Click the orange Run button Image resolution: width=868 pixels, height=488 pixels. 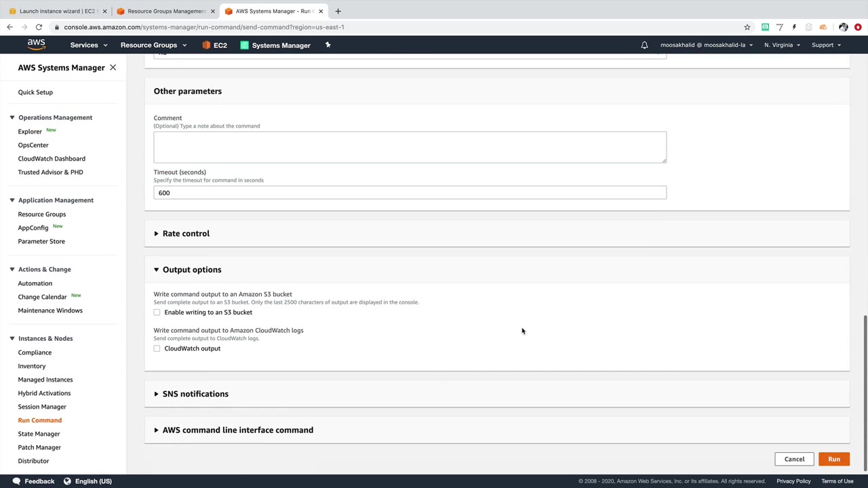[833, 460]
